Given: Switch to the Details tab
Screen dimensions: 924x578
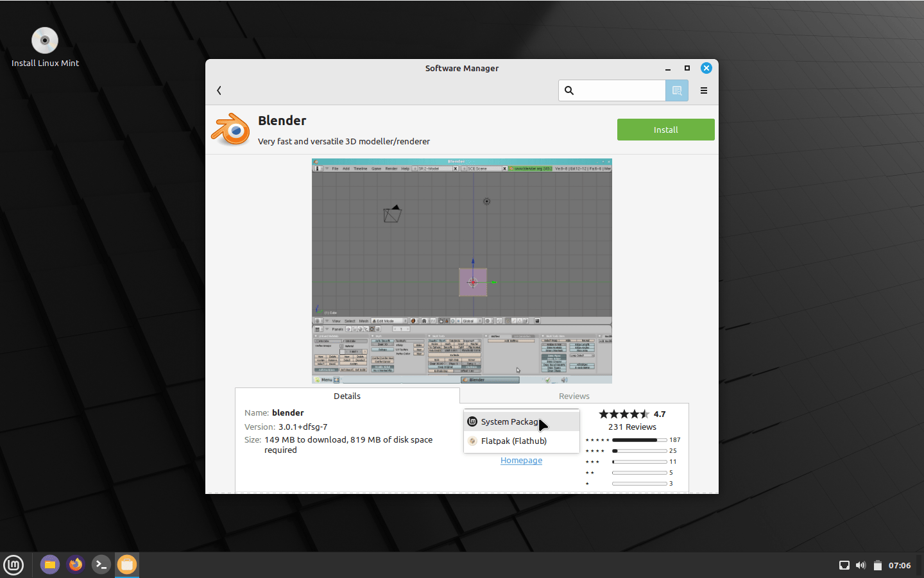Looking at the screenshot, I should [347, 396].
